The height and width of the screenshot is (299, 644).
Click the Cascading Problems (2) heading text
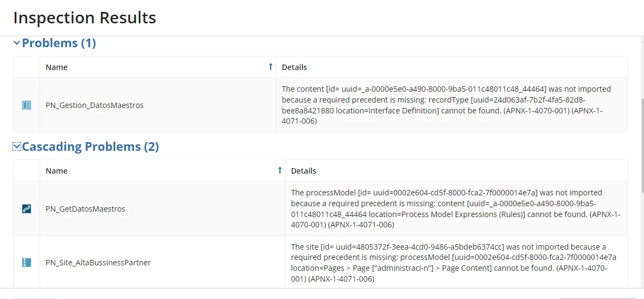[x=91, y=147]
